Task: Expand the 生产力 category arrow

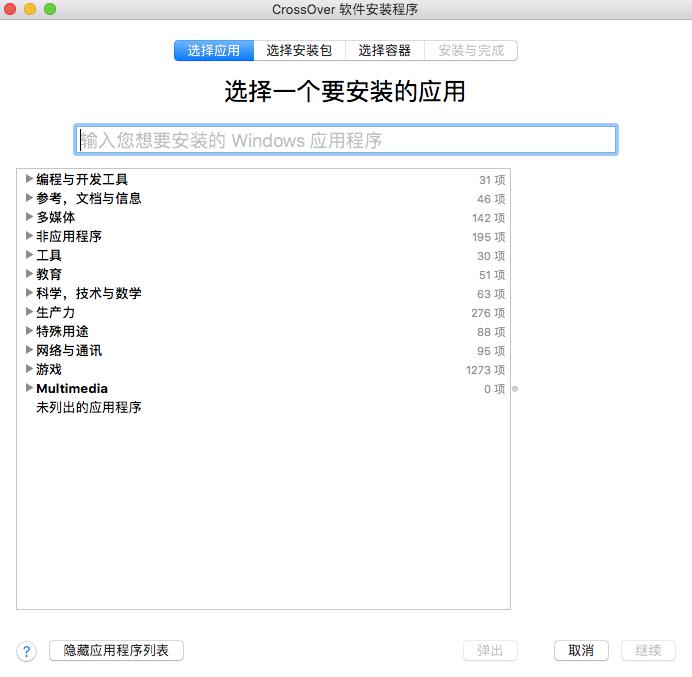Action: [29, 312]
